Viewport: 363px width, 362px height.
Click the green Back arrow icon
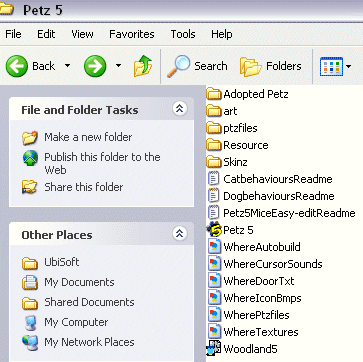pos(17,66)
